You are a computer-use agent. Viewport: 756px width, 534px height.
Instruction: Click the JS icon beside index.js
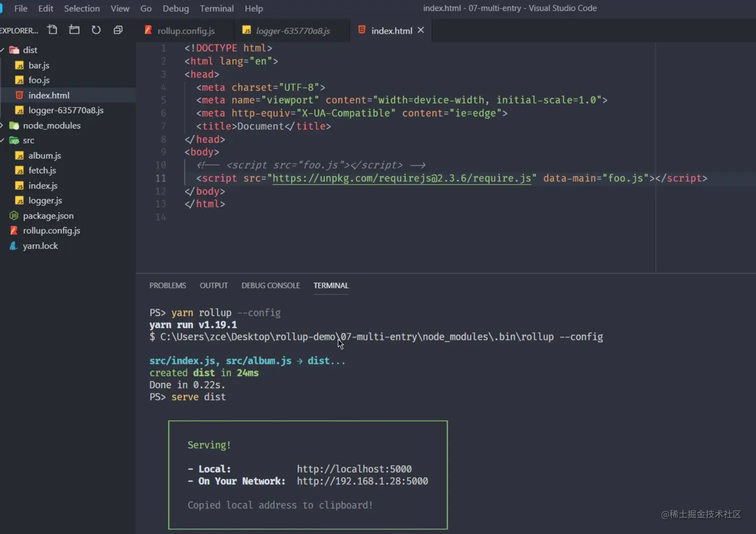19,186
